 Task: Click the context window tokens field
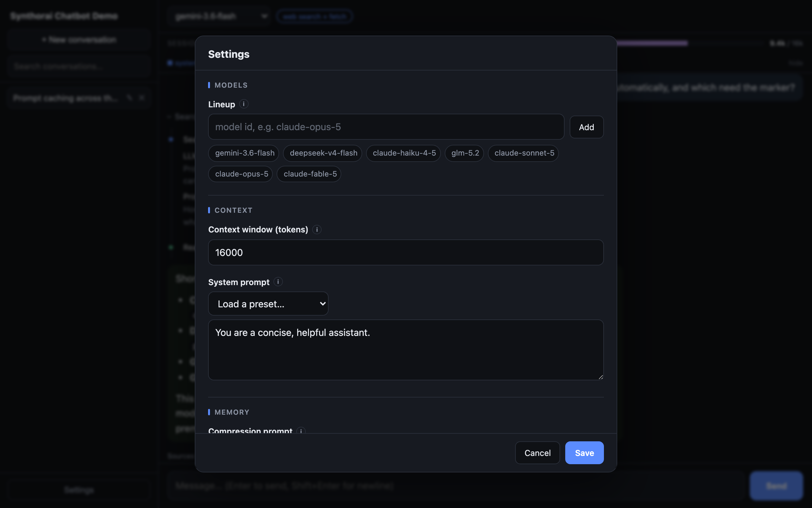tap(406, 252)
